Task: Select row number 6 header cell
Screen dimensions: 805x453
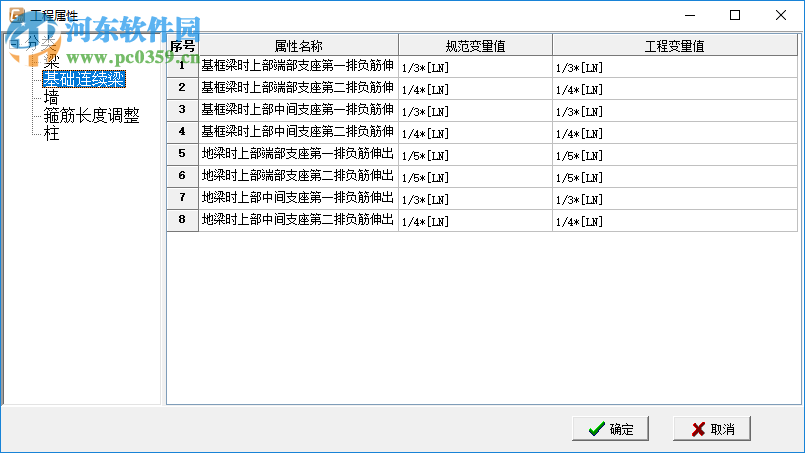Action: (x=182, y=177)
